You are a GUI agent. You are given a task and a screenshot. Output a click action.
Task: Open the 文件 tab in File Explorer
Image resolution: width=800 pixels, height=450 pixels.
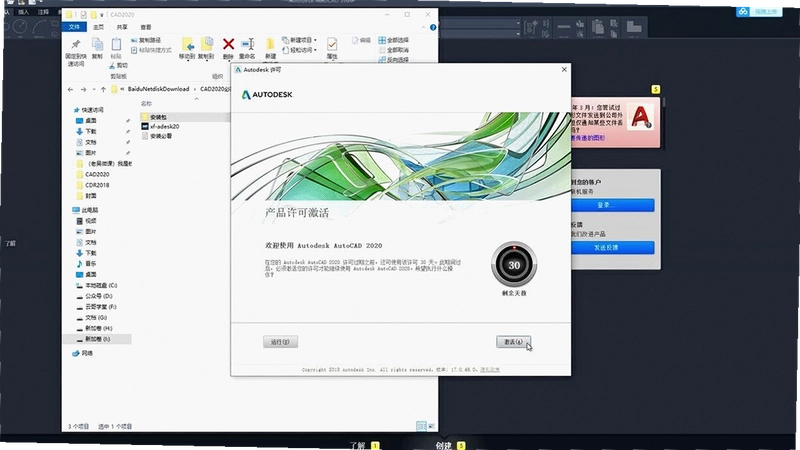(74, 27)
